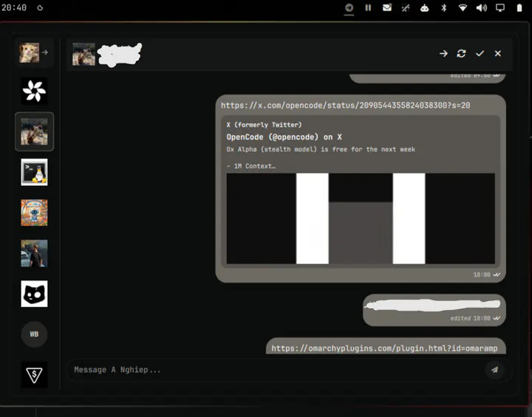Screen dimensions: 532x417
Task: Click the 10:00 timestamp on link message
Action: tap(482, 275)
